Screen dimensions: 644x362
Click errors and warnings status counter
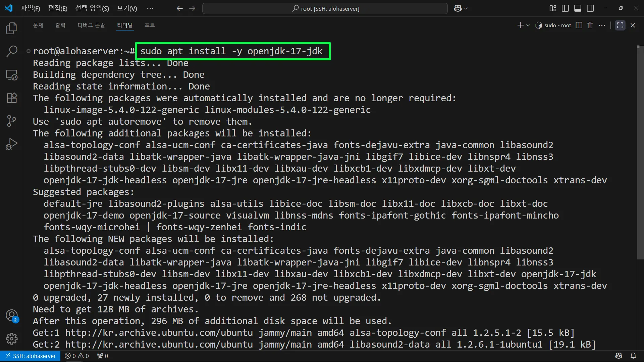(x=77, y=356)
